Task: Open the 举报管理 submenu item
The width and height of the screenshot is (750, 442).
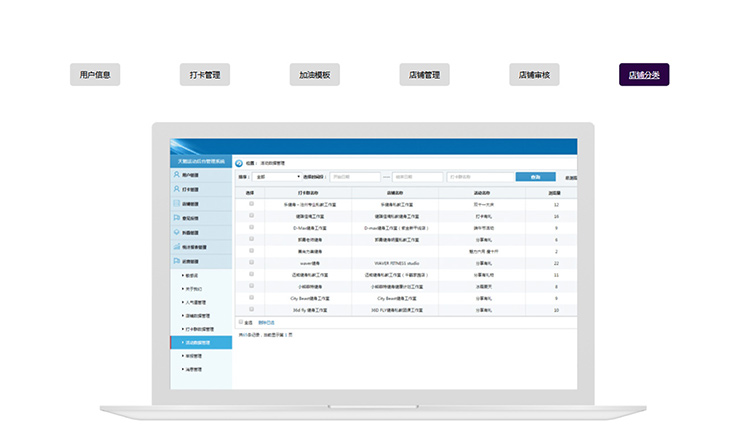Action: (x=194, y=356)
